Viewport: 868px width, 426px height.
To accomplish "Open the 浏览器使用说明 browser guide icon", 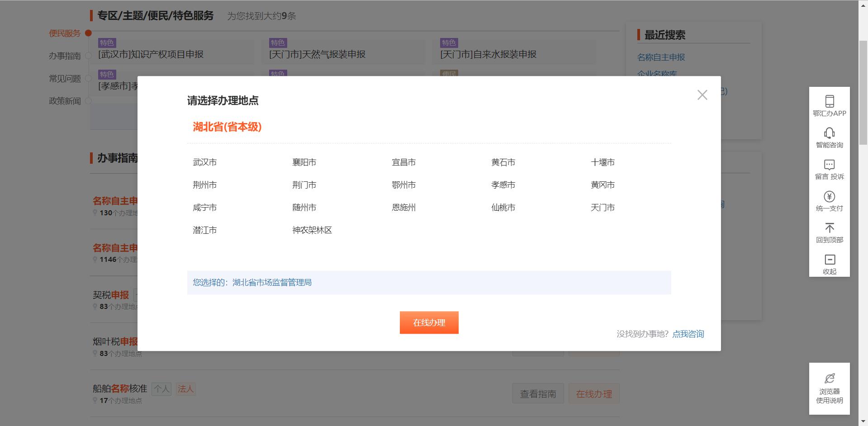I will (829, 388).
